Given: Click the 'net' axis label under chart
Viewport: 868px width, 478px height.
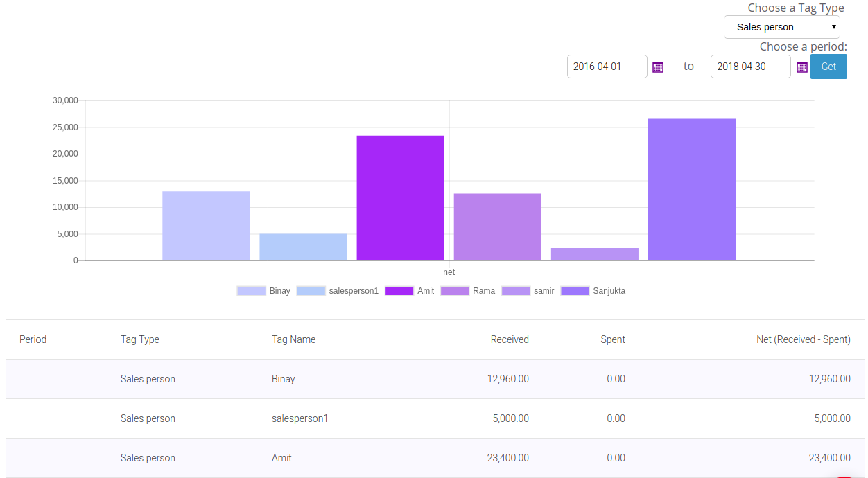Looking at the screenshot, I should click(x=449, y=272).
